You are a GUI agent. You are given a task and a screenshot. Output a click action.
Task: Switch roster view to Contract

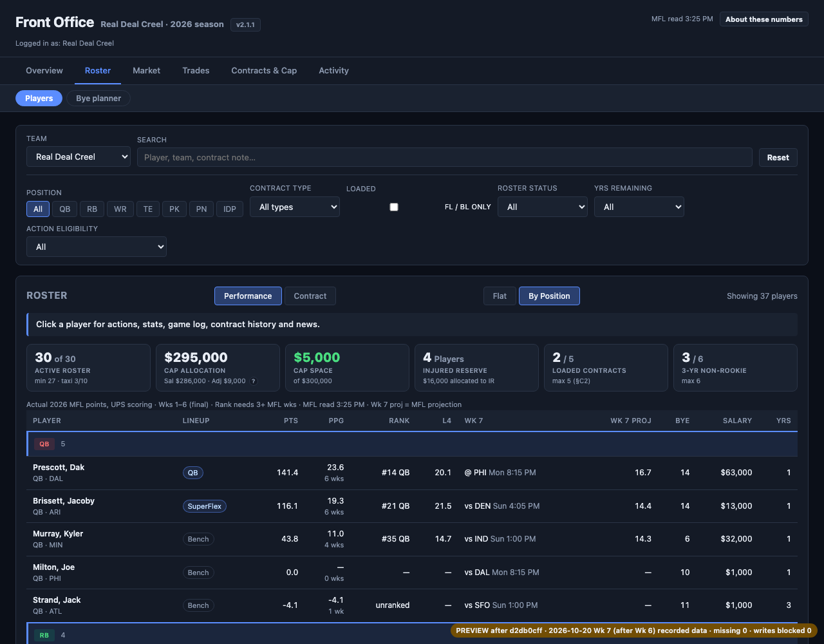coord(310,296)
